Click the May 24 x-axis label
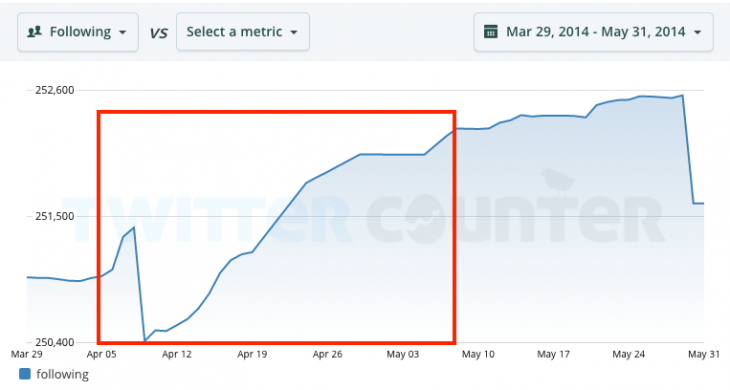This screenshot has width=730, height=390. (629, 354)
